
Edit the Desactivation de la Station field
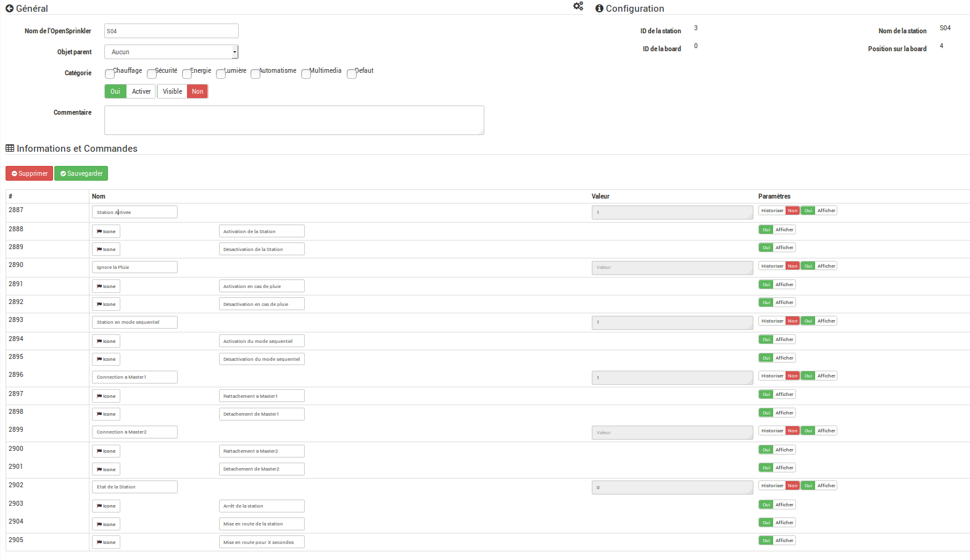262,249
